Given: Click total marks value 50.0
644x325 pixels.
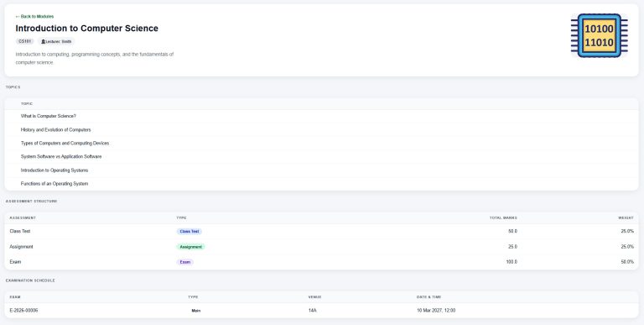Looking at the screenshot, I should 512,231.
